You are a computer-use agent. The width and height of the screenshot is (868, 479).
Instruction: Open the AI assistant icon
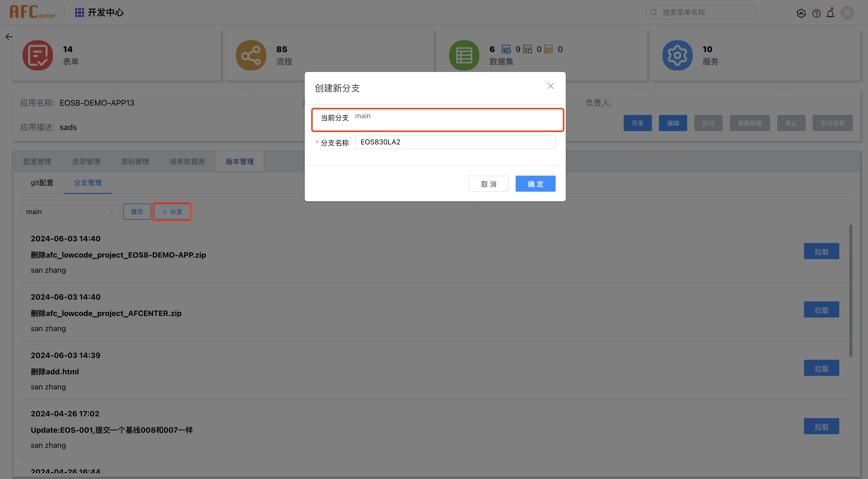pos(801,13)
